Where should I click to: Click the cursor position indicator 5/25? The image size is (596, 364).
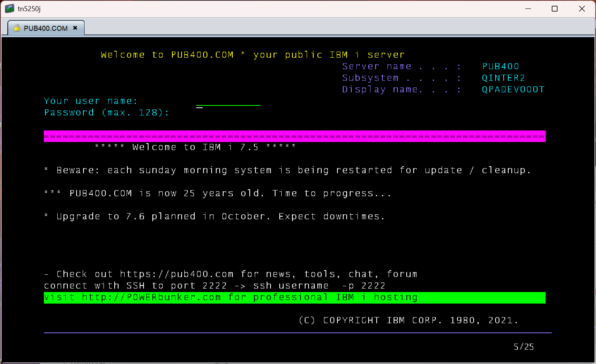coord(524,347)
